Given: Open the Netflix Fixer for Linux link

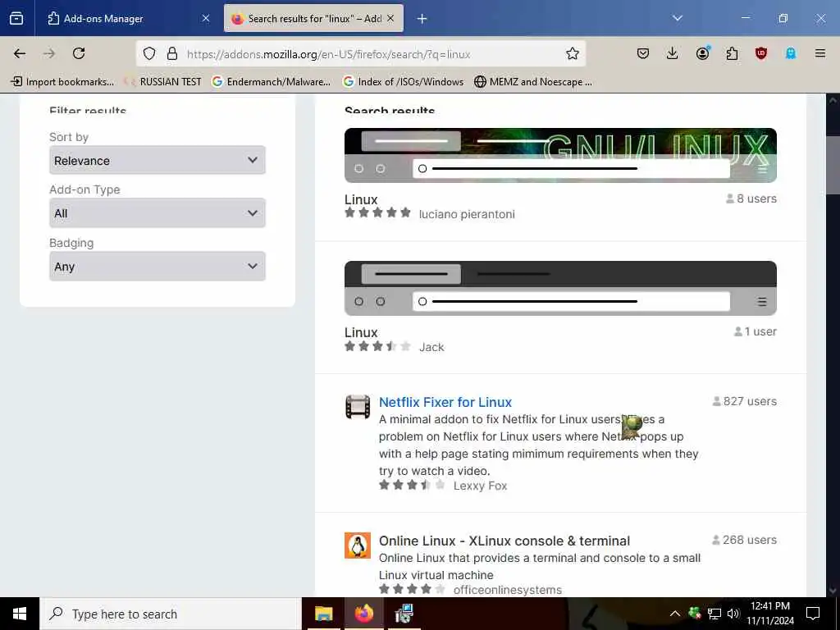Looking at the screenshot, I should click(x=445, y=402).
